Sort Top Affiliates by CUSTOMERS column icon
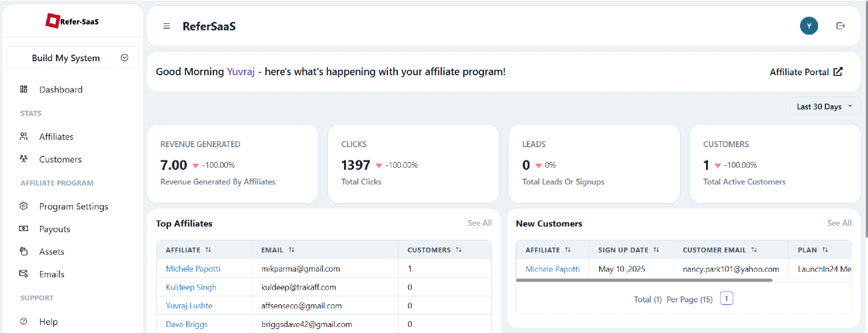The height and width of the screenshot is (333, 868). pos(459,250)
